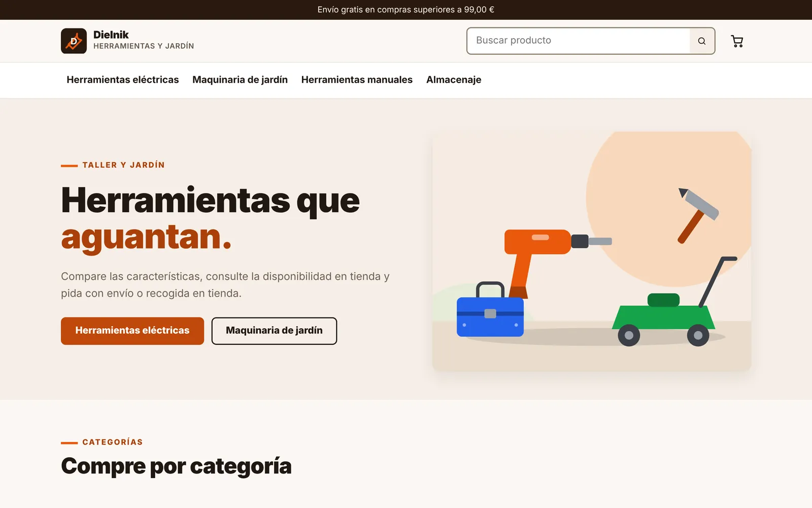Click the outlined Maquinaria de jardín button

pyautogui.click(x=274, y=331)
